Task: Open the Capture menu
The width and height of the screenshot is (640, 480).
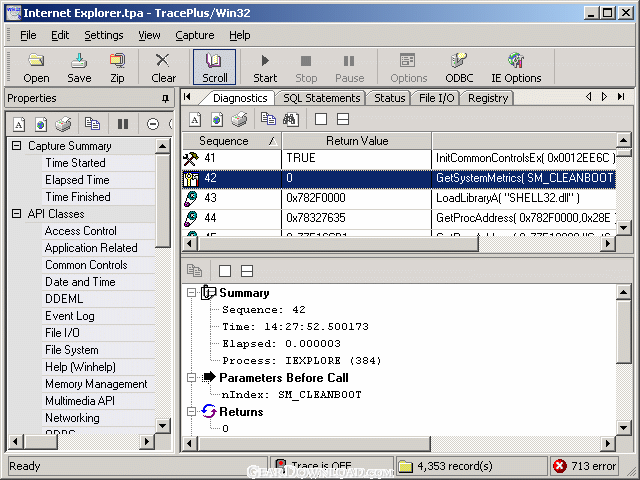Action: [x=194, y=35]
